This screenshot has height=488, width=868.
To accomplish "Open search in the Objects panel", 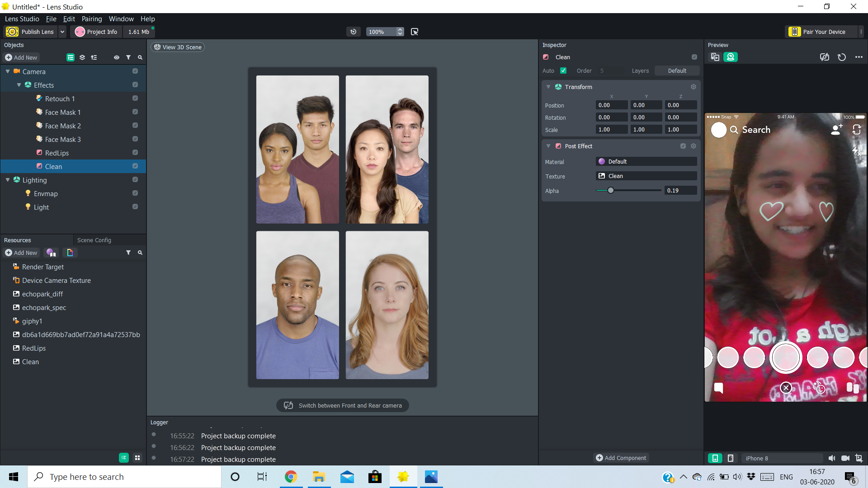I will click(x=140, y=57).
